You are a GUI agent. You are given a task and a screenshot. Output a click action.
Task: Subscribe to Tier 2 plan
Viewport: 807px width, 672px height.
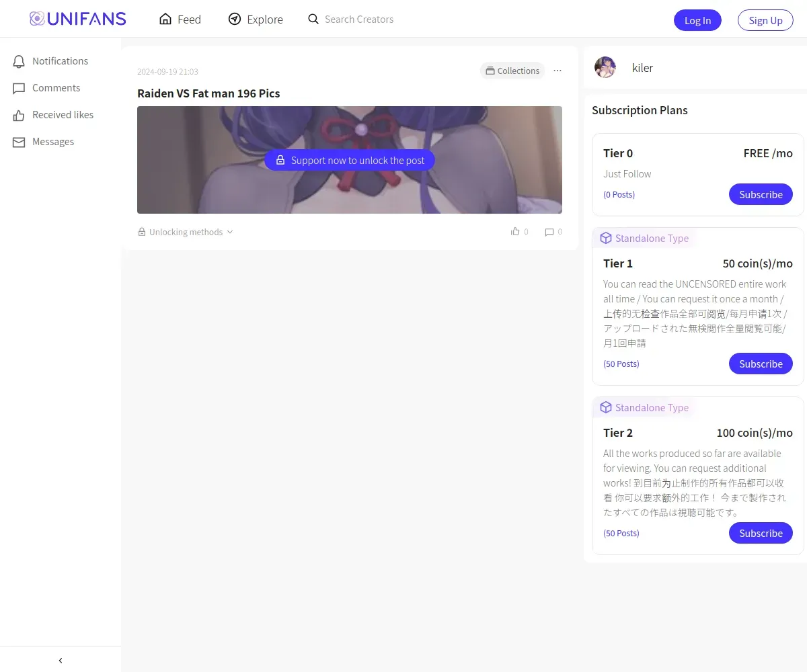[761, 533]
